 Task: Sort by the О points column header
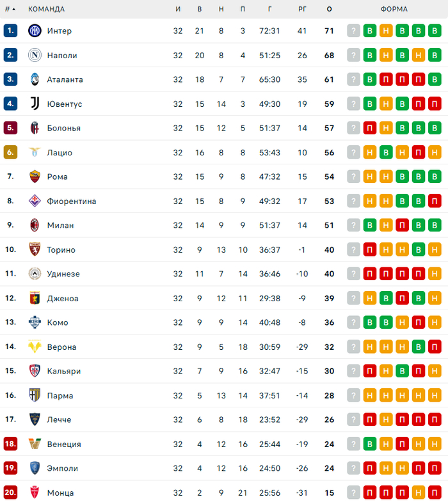(329, 9)
